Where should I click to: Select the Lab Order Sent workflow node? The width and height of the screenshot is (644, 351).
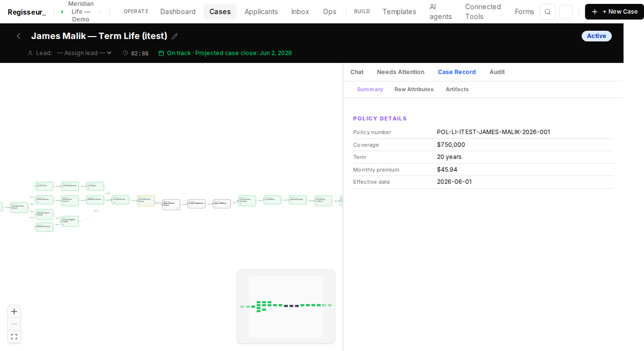point(44,186)
